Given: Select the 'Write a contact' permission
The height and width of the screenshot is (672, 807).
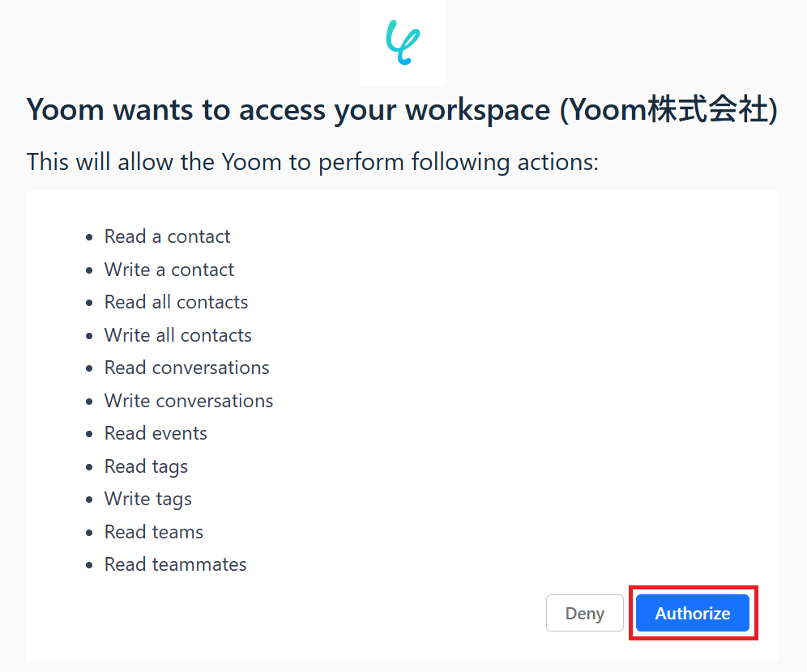Looking at the screenshot, I should (x=169, y=270).
